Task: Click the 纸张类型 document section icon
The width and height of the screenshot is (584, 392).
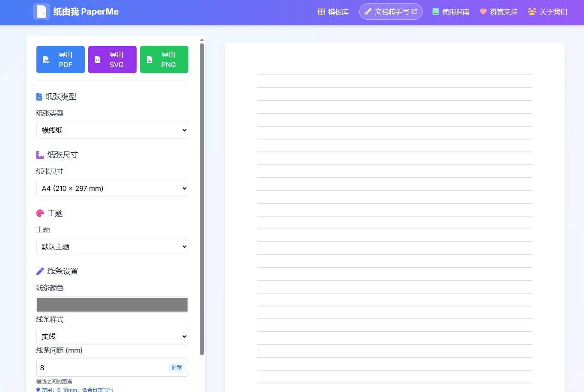Action: (x=39, y=97)
